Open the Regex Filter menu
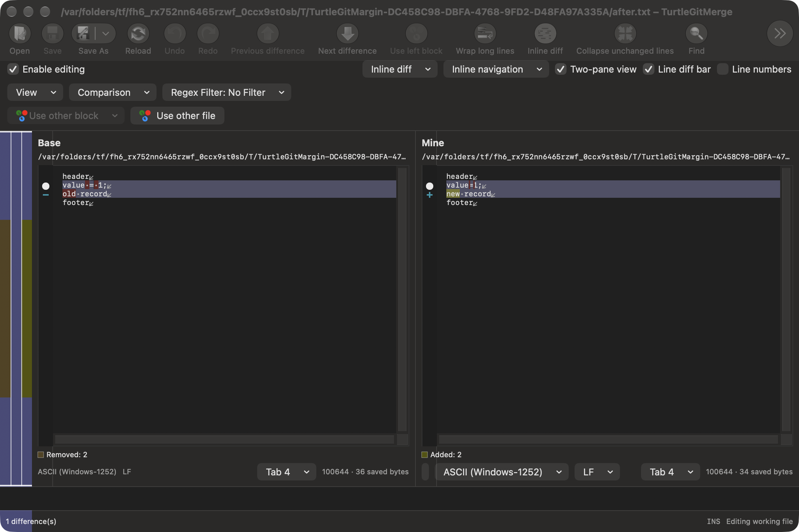799x532 pixels. click(x=227, y=93)
